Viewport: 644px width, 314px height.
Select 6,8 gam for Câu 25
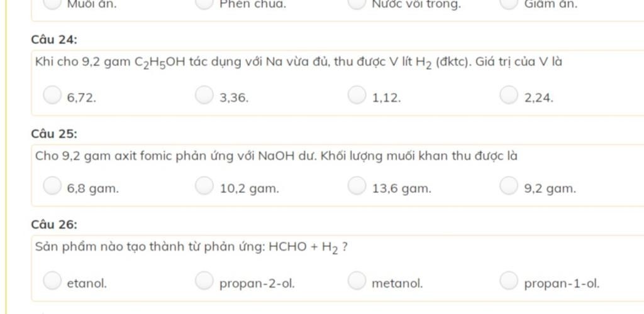coord(52,185)
